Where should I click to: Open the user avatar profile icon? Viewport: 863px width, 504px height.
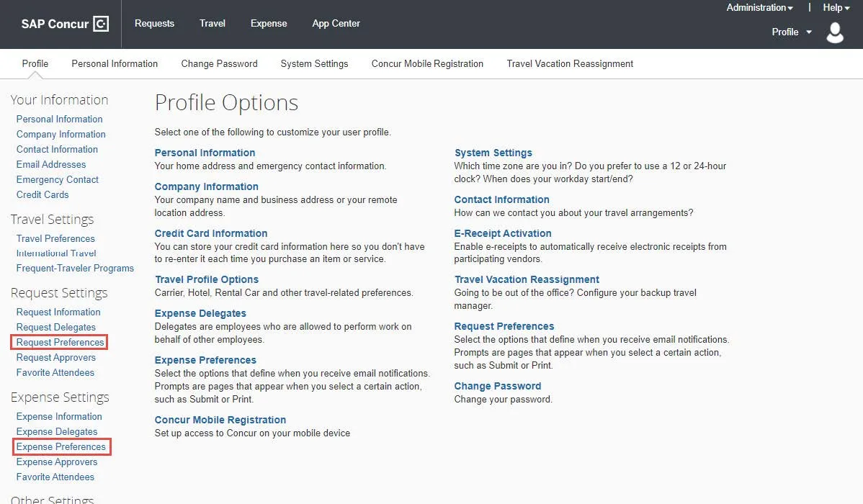835,32
